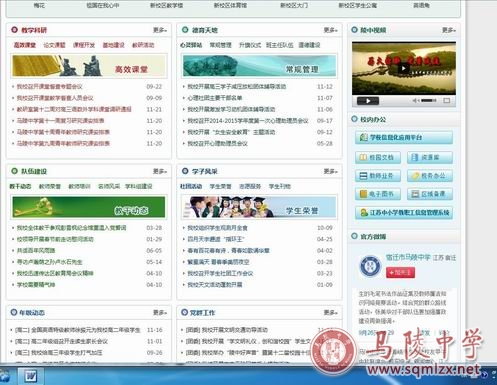497x385 pixels.
Task: Switch to the 论文课题 tab
Action: point(54,45)
